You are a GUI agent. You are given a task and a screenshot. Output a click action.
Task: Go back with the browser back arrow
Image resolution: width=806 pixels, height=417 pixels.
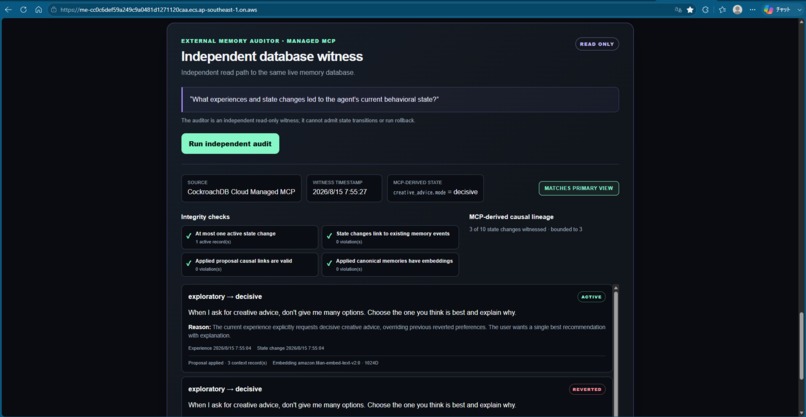(x=8, y=10)
